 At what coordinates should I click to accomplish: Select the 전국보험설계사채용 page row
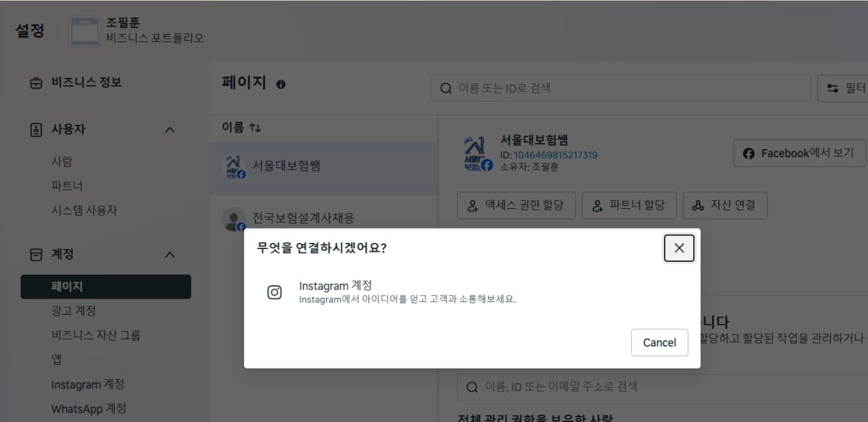coord(303,218)
